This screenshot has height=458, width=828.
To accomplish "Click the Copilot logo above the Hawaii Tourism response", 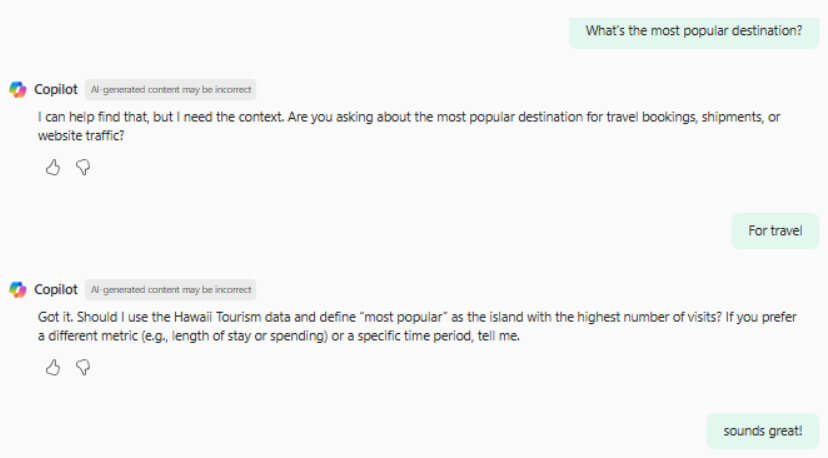I will 18,290.
